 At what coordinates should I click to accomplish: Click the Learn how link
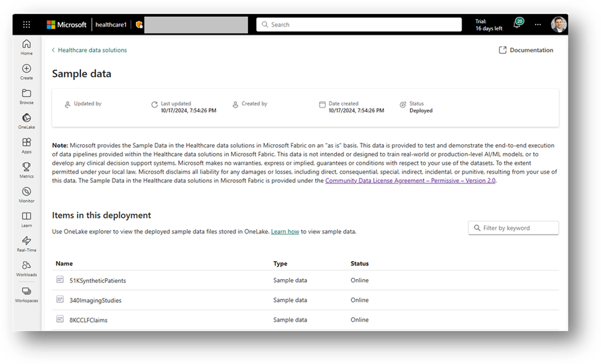coord(285,232)
